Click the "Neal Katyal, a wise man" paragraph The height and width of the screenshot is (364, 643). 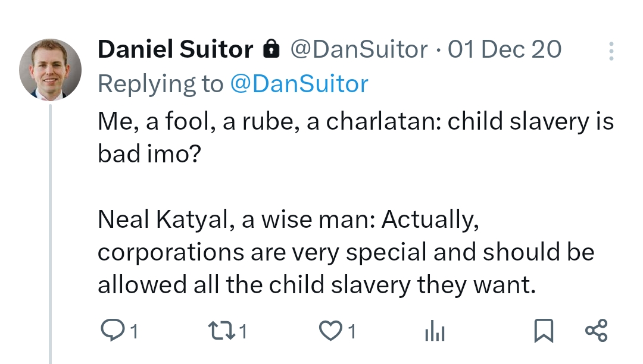pyautogui.click(x=345, y=252)
